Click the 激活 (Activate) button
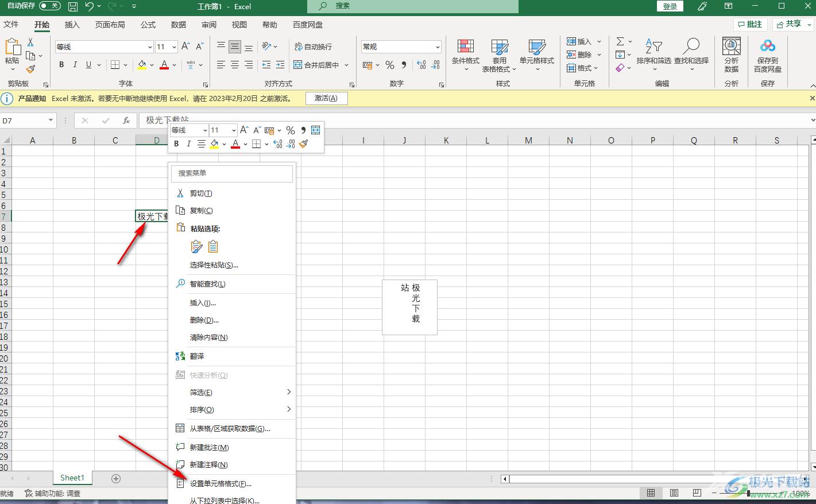Screen dimensions: 816x504 click(326, 98)
